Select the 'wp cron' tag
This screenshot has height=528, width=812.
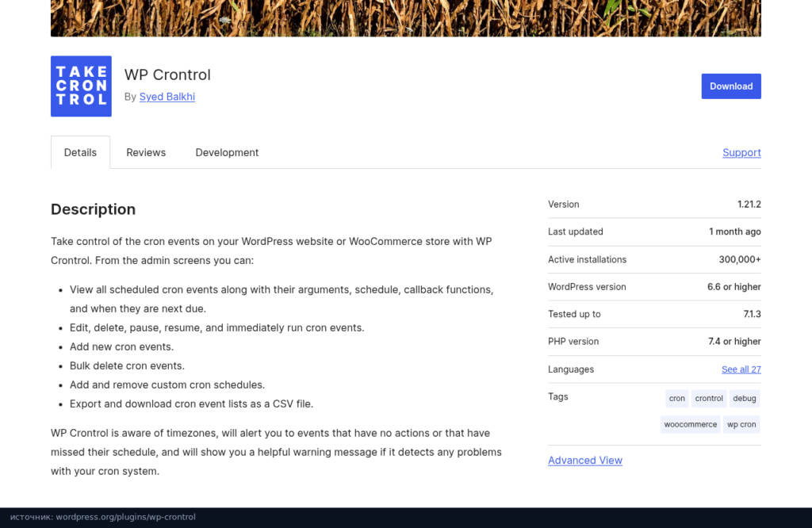(x=741, y=424)
